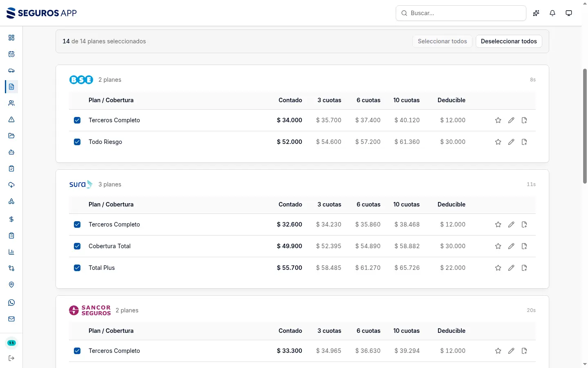Uncheck BSE Terceros Completo checkbox
Image resolution: width=588 pixels, height=368 pixels.
coord(77,120)
